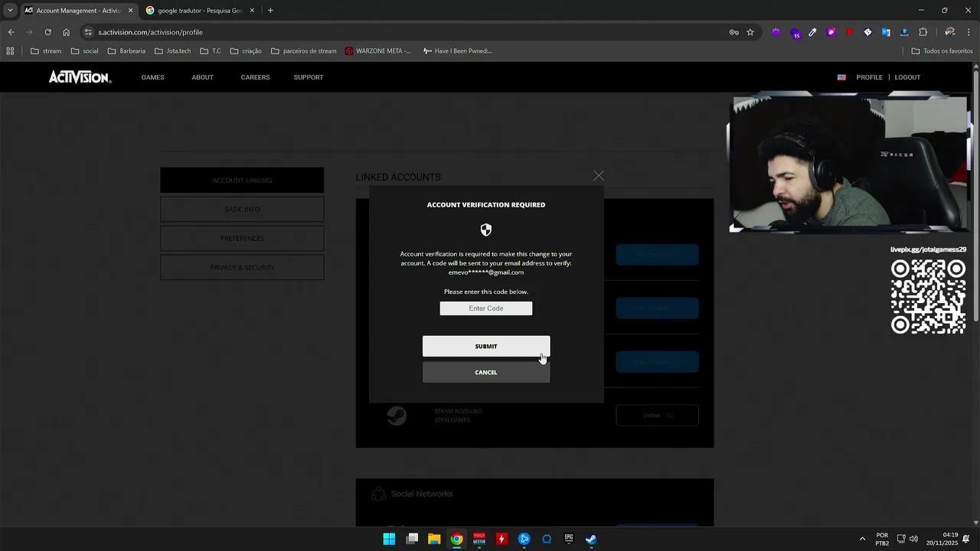The image size is (980, 551).
Task: Click CANCEL in the verification dialog
Action: [486, 372]
